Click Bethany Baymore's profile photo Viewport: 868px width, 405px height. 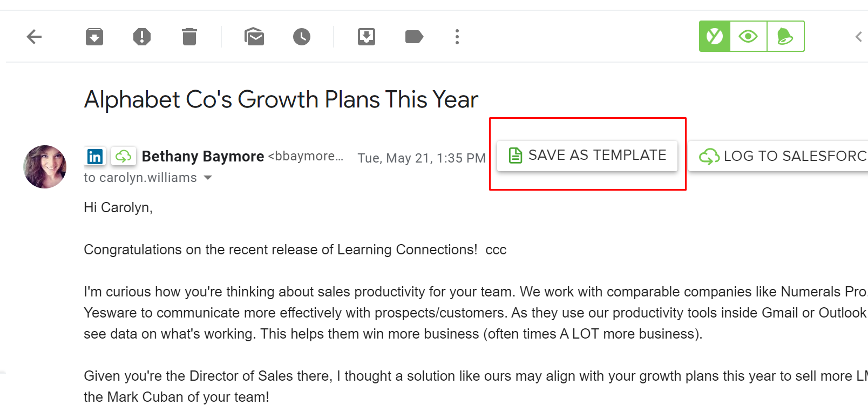coord(45,166)
